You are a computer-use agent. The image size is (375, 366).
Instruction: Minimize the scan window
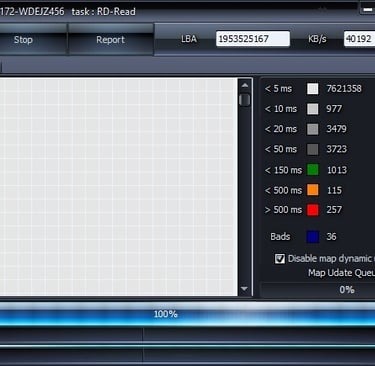(x=368, y=9)
